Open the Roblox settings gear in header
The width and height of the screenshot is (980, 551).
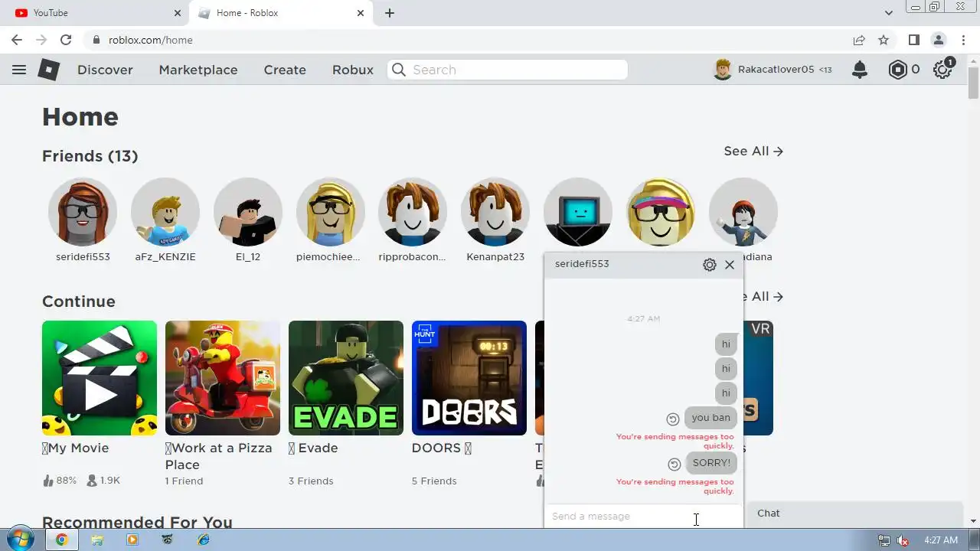coord(942,70)
